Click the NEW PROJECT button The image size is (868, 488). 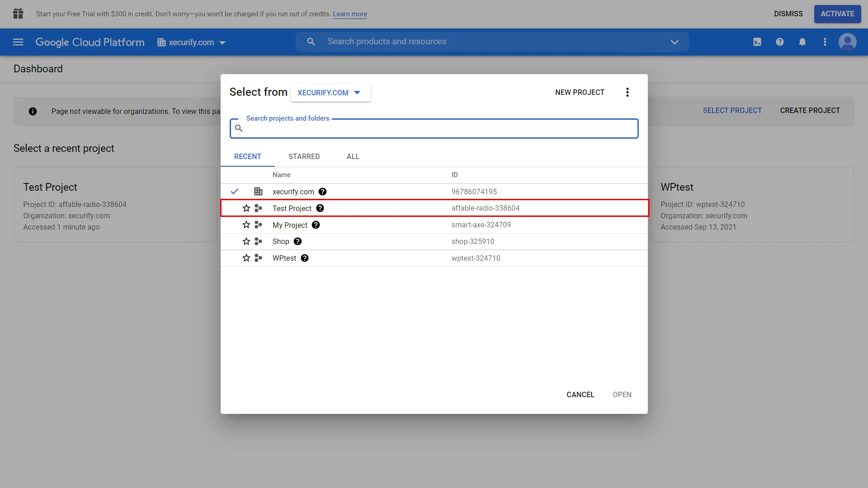point(580,93)
